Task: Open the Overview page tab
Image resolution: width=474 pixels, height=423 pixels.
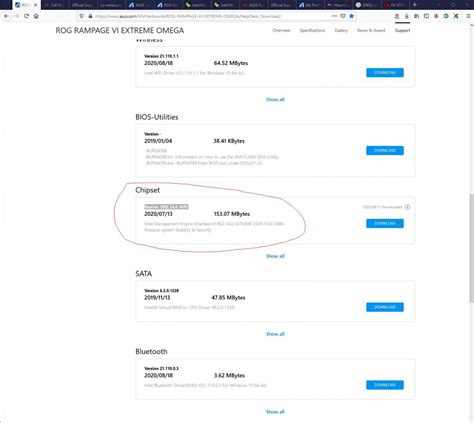Action: tap(281, 30)
